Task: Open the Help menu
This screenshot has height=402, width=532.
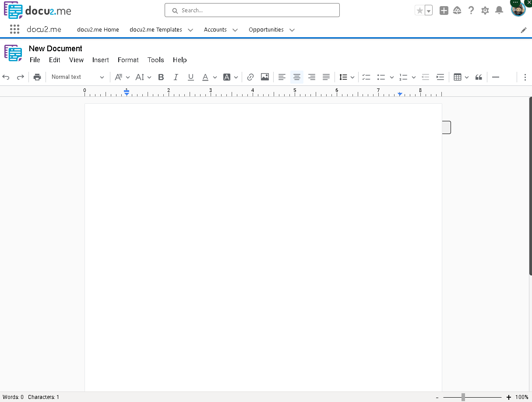Action: point(180,60)
